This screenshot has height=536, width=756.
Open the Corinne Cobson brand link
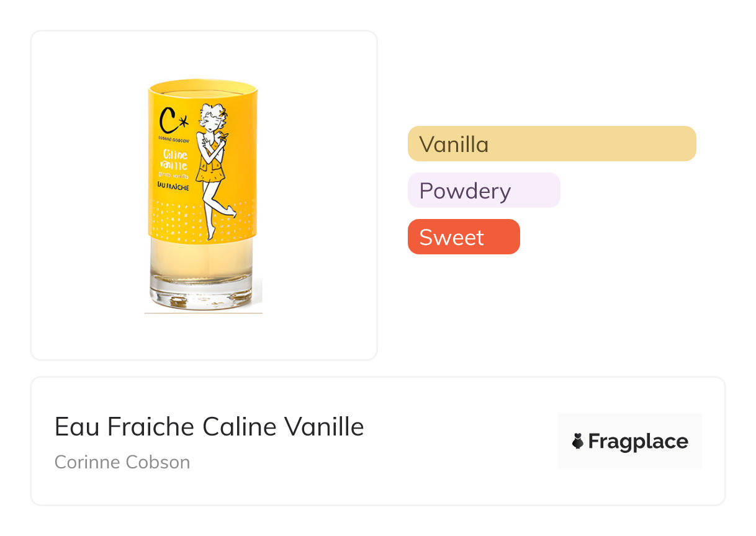point(122,462)
